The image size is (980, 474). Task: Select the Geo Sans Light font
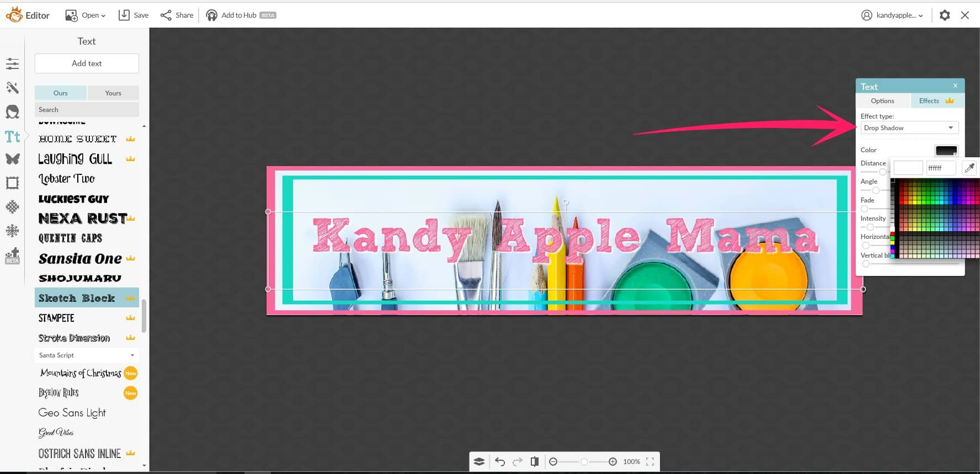(87, 413)
